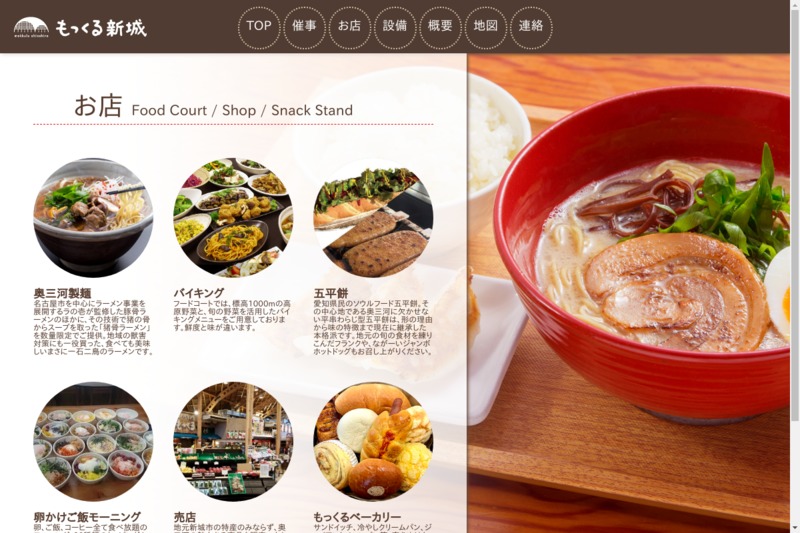
Task: Click the 五平餅 heading text
Action: tap(331, 293)
